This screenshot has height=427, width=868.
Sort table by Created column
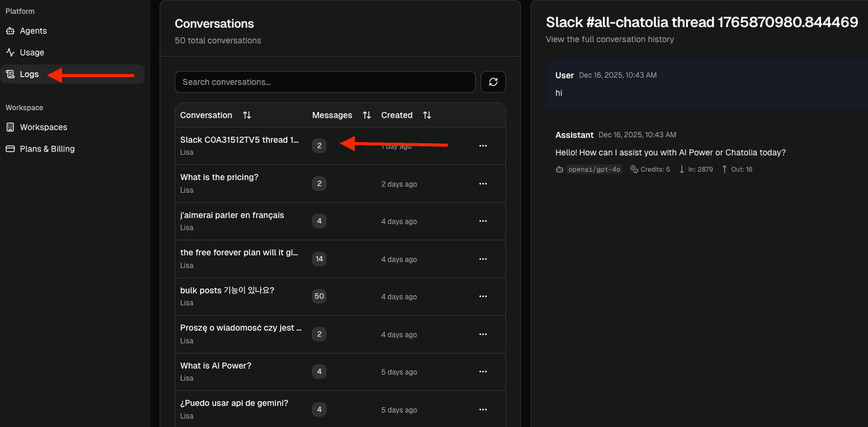pos(426,115)
